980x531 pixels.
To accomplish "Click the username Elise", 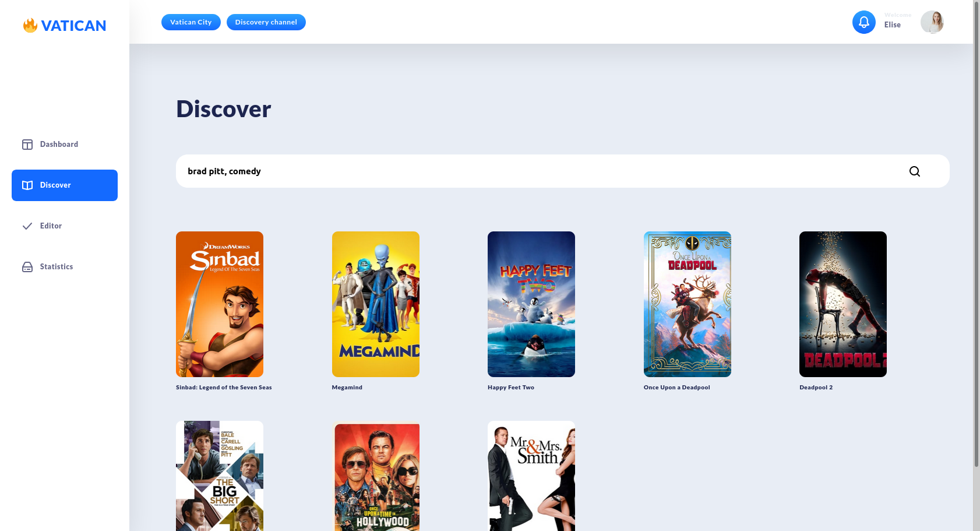I will tap(893, 25).
